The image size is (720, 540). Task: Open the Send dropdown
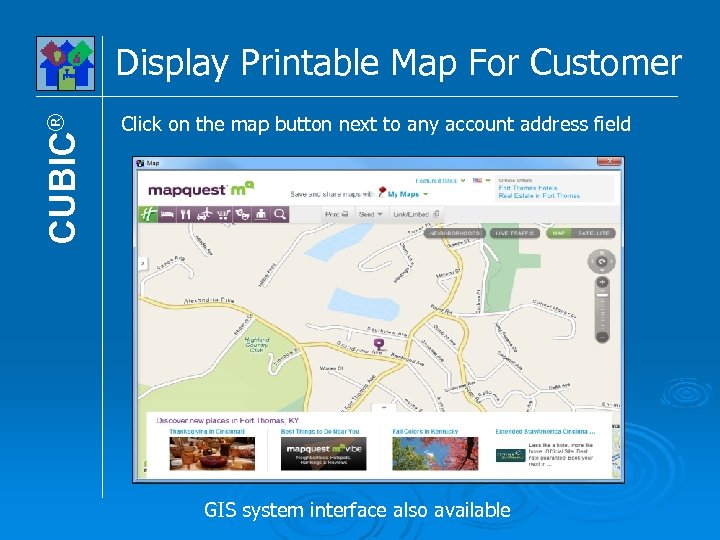point(370,214)
